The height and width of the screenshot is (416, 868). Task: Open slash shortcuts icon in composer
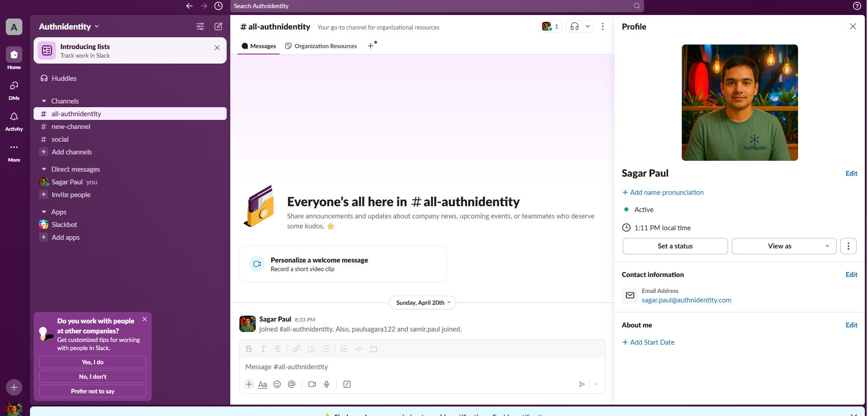(347, 384)
